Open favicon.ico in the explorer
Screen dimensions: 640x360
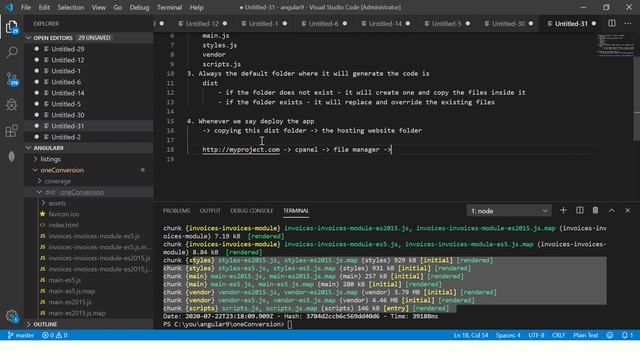point(64,214)
